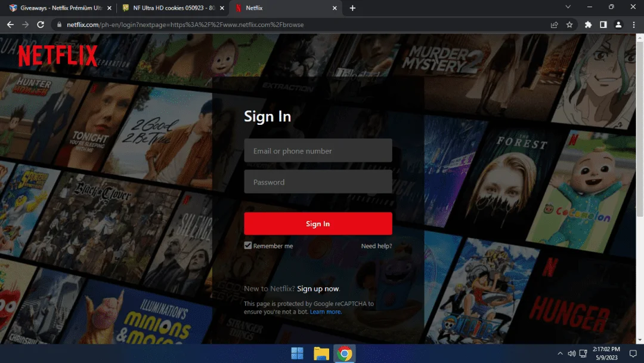Click the Chrome taskbar icon
Image resolution: width=644 pixels, height=363 pixels.
tap(345, 353)
